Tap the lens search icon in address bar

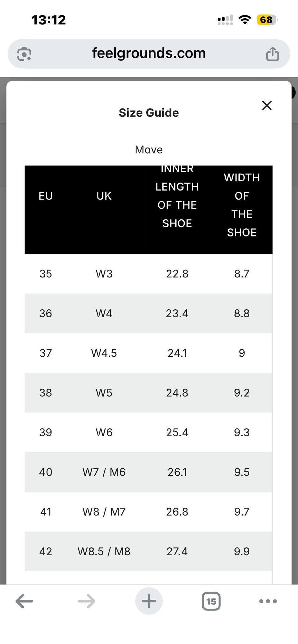(24, 54)
